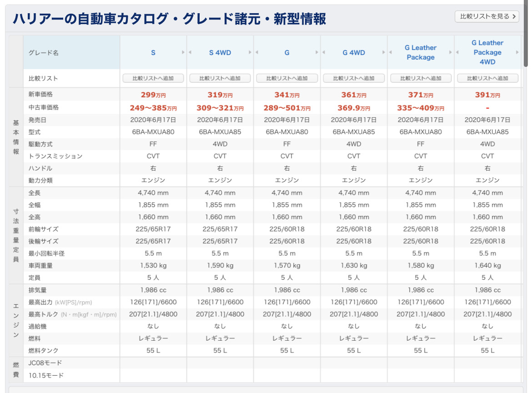Click used price 249〜385万円
The image size is (532, 393).
point(153,108)
